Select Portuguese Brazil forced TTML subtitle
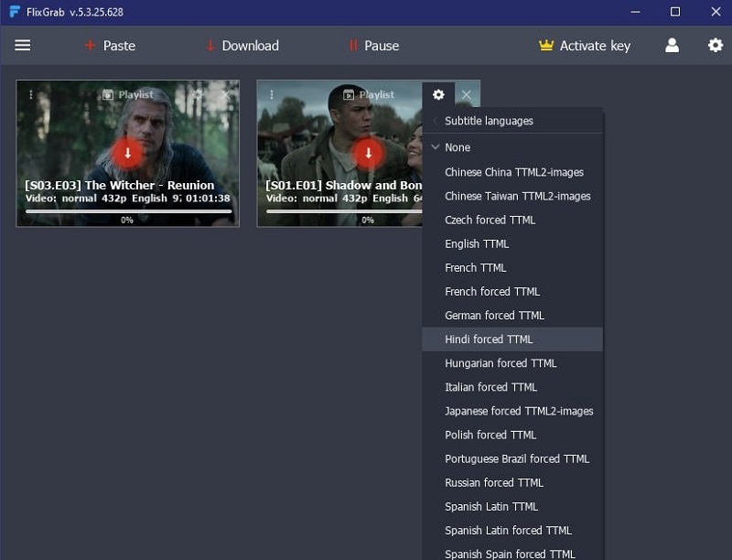The height and width of the screenshot is (560, 732). [x=512, y=458]
